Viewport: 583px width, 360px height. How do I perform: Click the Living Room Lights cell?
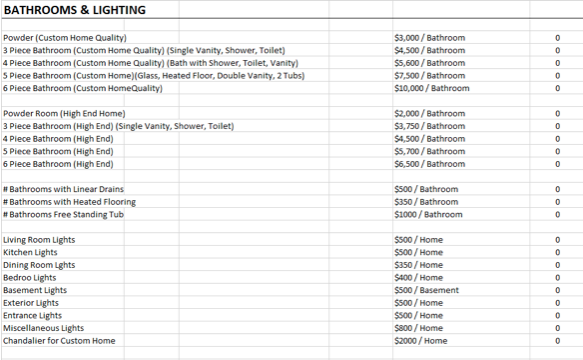[x=63, y=240]
